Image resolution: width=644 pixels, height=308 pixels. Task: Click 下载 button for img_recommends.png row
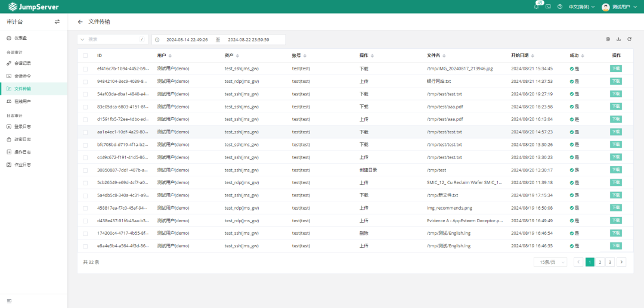click(x=616, y=208)
